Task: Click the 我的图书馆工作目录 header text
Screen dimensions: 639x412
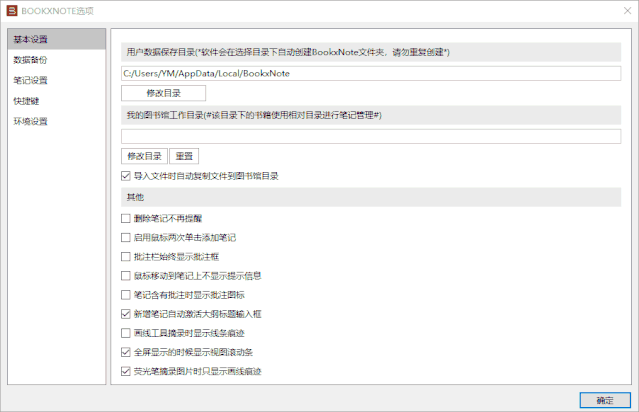Action: click(x=254, y=115)
